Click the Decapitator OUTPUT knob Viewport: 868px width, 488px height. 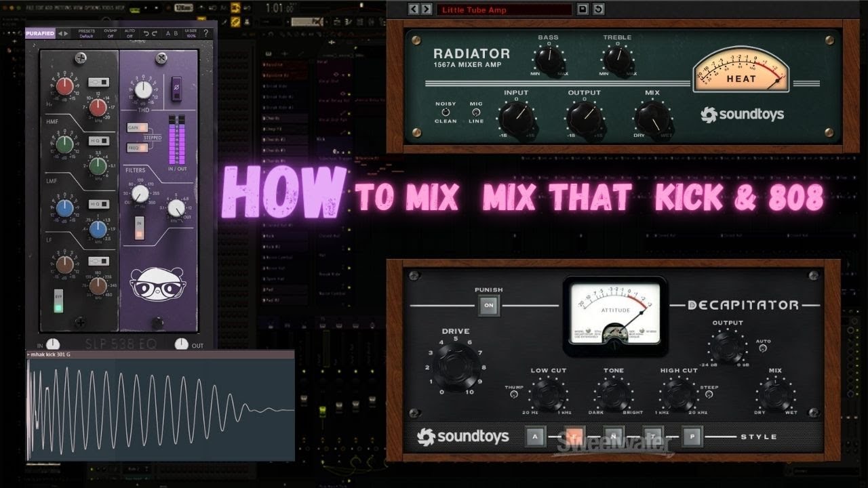tap(728, 346)
